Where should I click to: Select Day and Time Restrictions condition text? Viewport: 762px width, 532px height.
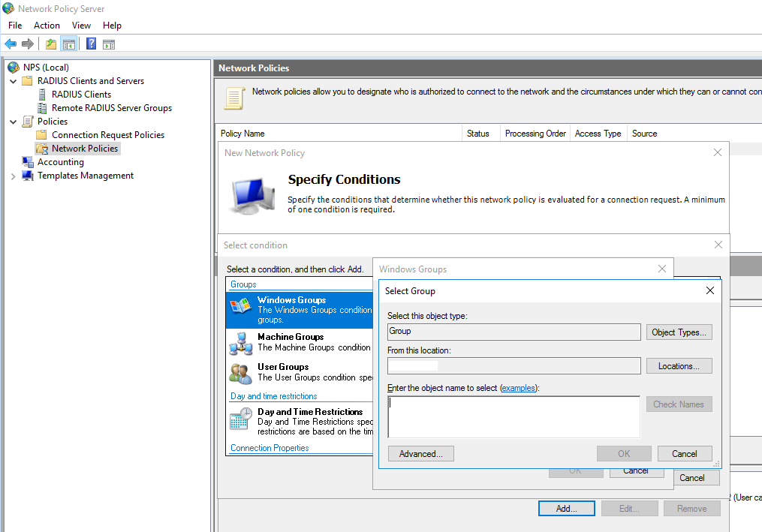[x=310, y=411]
